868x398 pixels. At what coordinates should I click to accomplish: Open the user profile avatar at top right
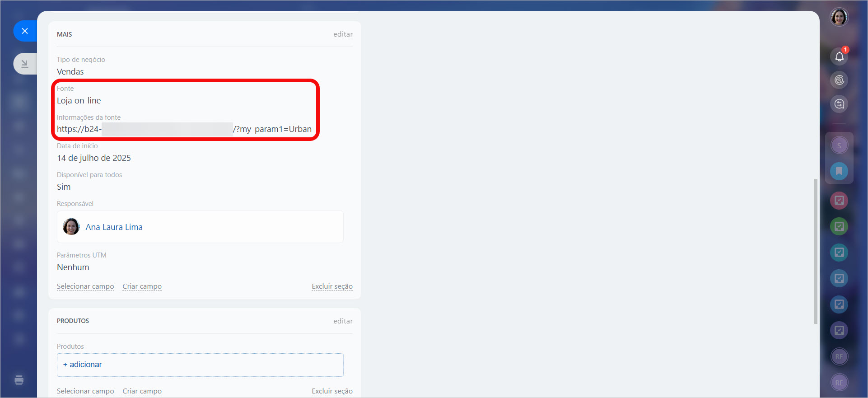(x=839, y=17)
